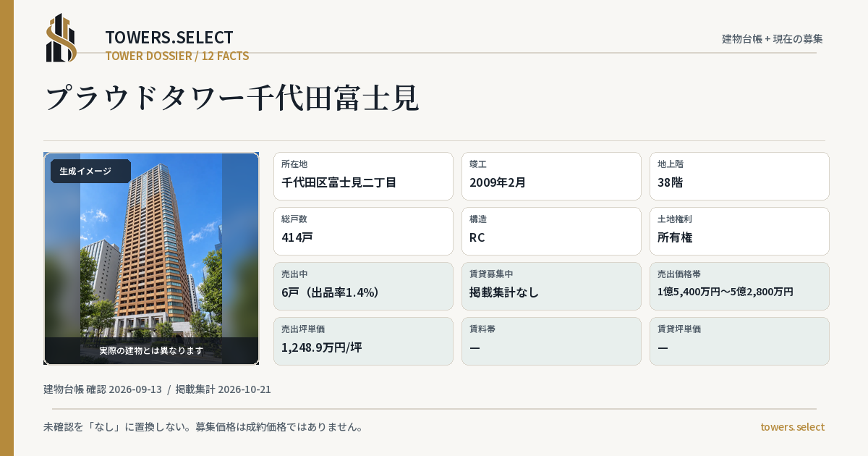Click the 建物台帳 + 現在の募集 header label
This screenshot has width=868, height=456.
tap(773, 39)
